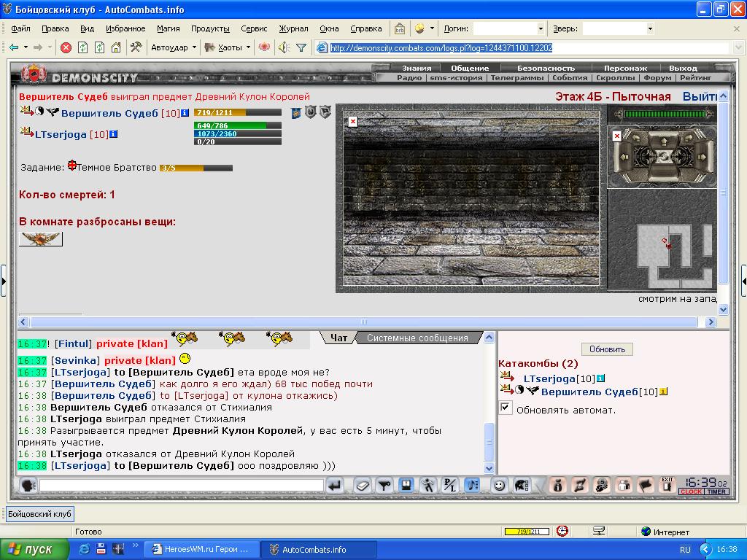Viewport: 747px width, 560px height.
Task: Click the Обновить button
Action: (607, 349)
